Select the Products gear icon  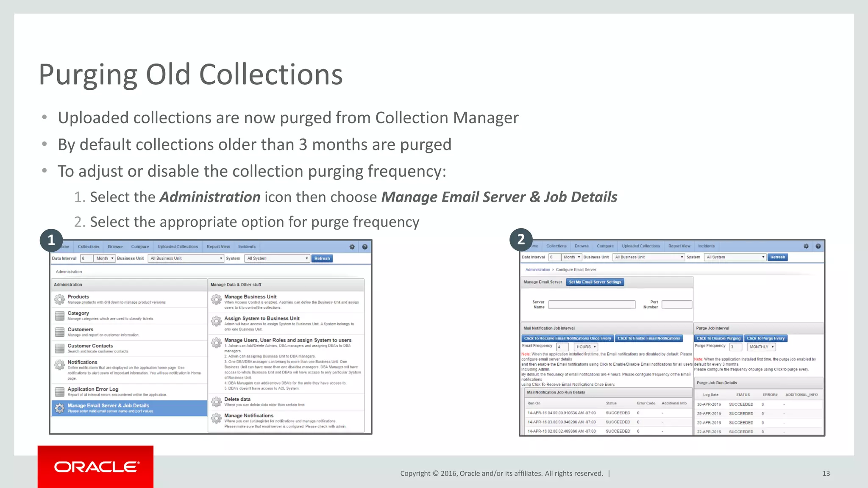click(x=60, y=299)
